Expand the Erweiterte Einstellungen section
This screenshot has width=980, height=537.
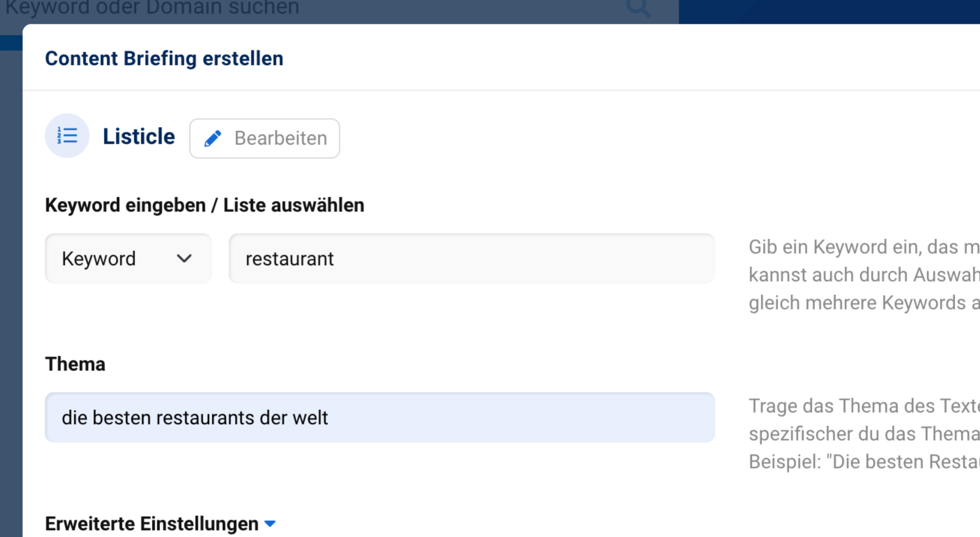coord(152,524)
